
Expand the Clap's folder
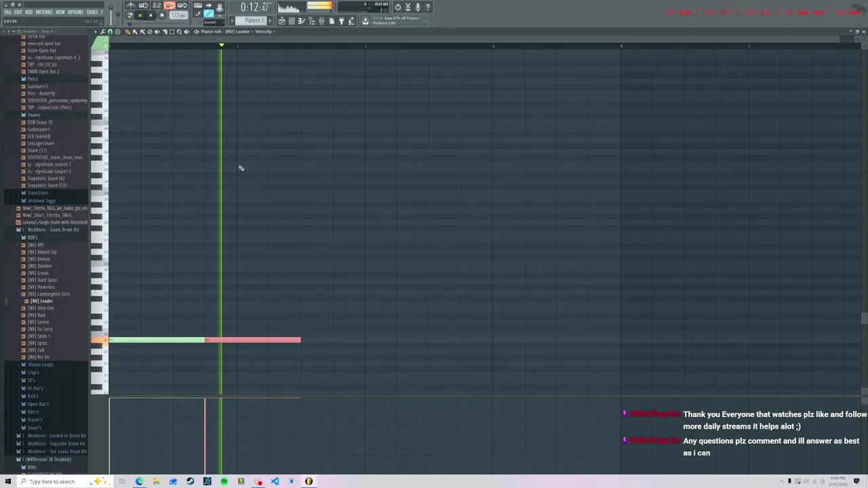coord(33,372)
